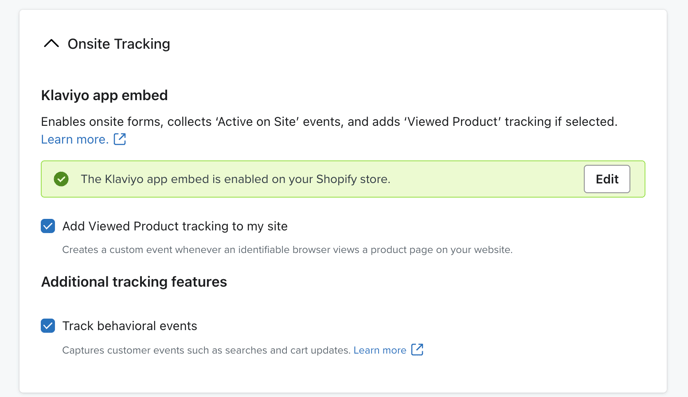The height and width of the screenshot is (397, 688).
Task: Click Edit for Klaviyo app embed
Action: [607, 179]
